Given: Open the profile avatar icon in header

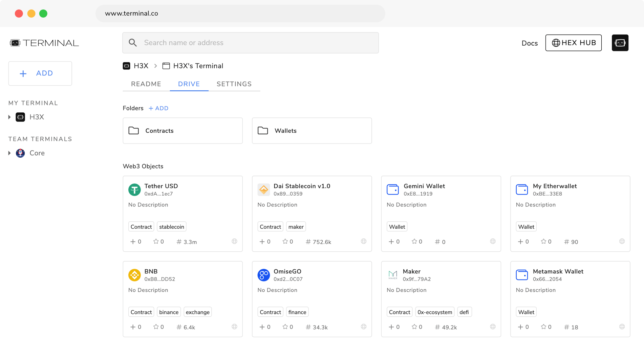Looking at the screenshot, I should tap(620, 43).
